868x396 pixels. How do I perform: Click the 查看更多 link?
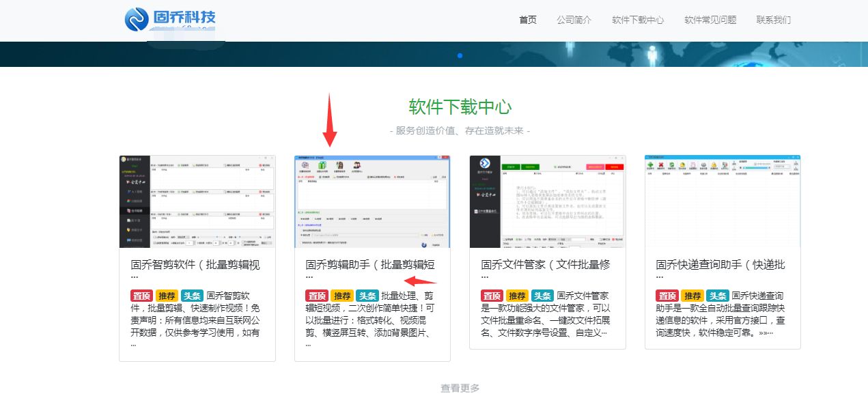[460, 388]
